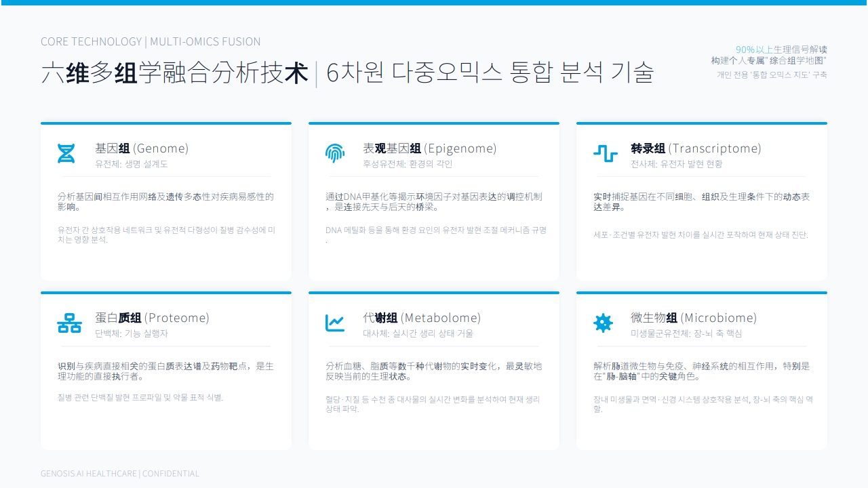Click the virus-shaped Microbiome icon
This screenshot has height=488, width=868.
[603, 323]
